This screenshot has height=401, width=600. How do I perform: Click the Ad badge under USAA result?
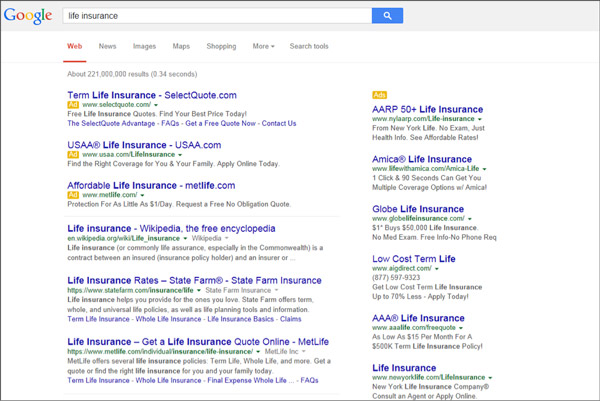point(73,154)
